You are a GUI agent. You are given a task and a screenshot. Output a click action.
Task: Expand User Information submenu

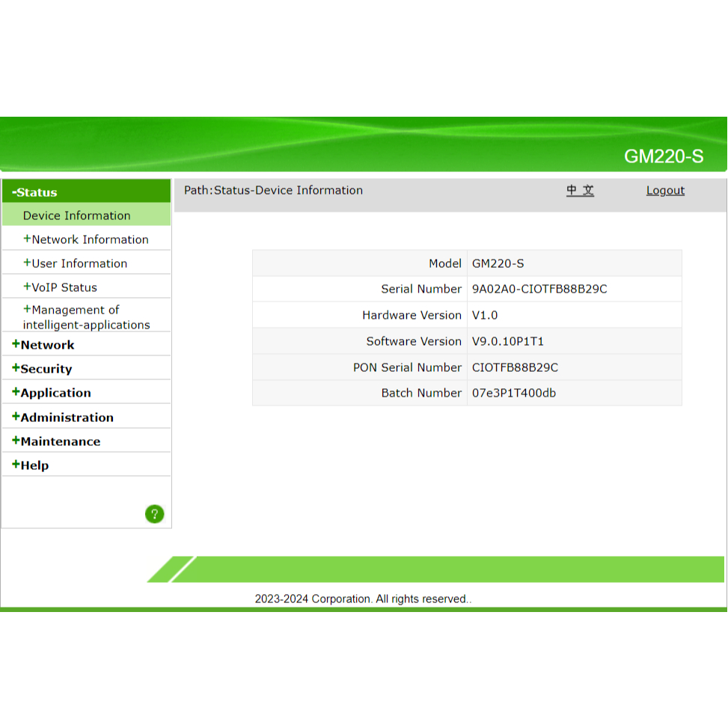76,263
